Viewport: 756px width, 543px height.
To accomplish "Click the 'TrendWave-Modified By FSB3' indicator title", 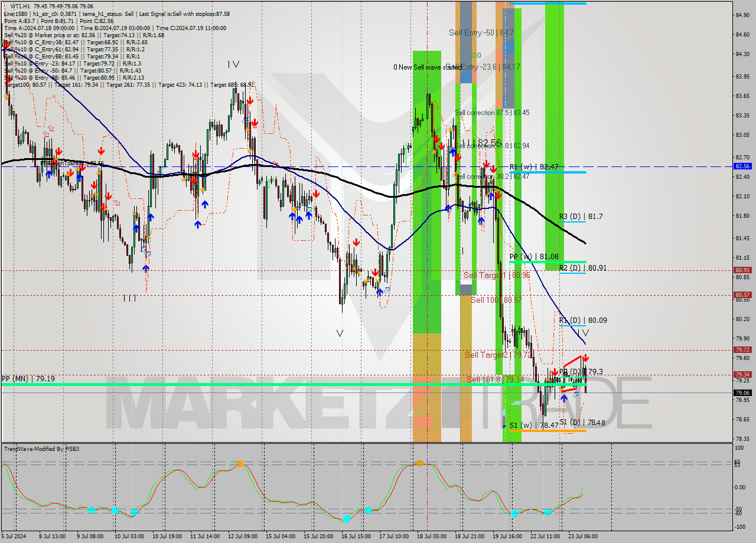I will [41, 449].
